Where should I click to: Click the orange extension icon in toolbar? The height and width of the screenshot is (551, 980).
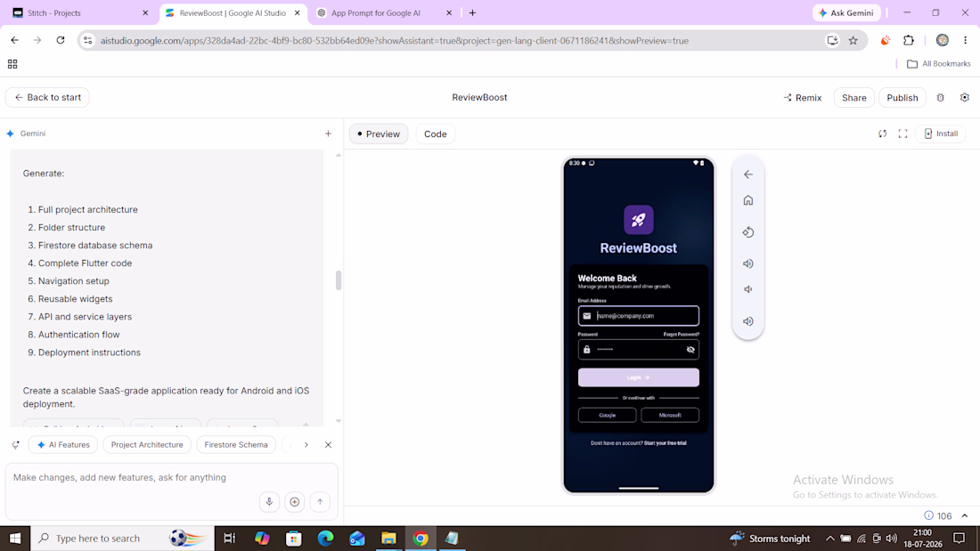885,41
